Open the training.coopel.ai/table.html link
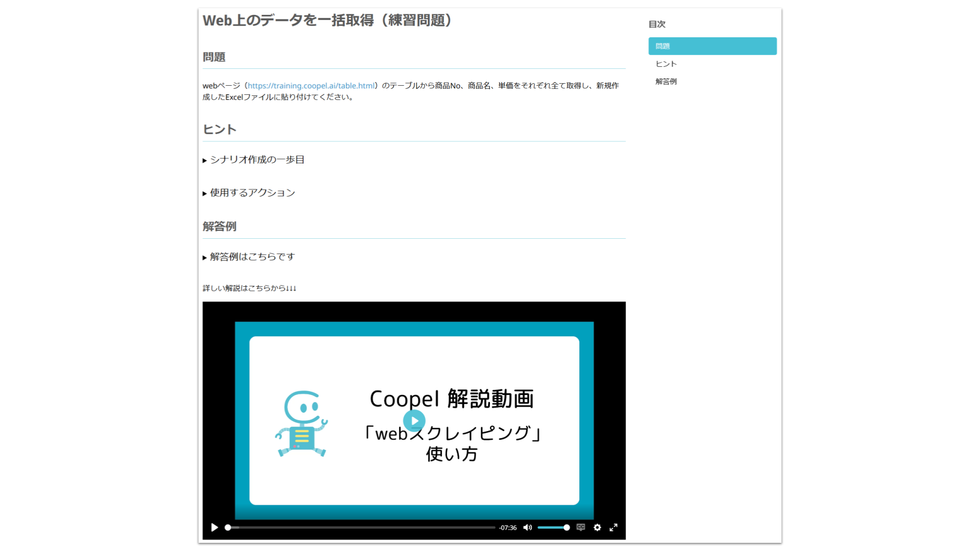This screenshot has width=980, height=551. tap(311, 86)
